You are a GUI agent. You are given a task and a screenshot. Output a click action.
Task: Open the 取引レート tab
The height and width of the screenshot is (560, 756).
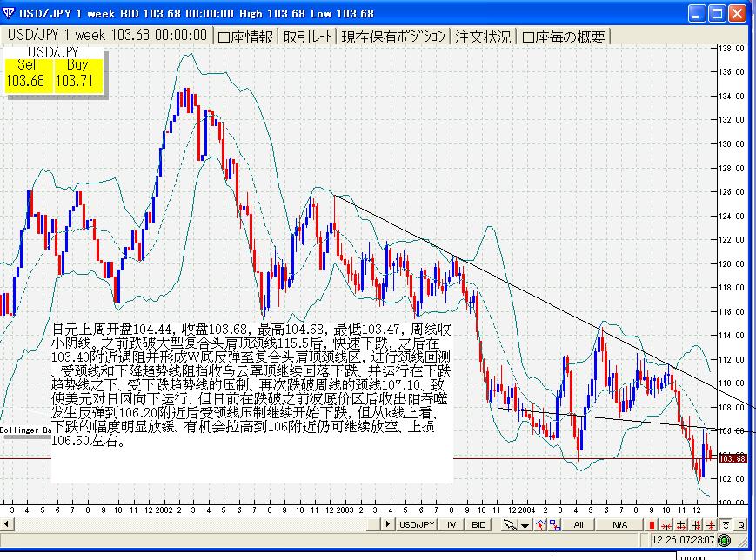(x=308, y=37)
